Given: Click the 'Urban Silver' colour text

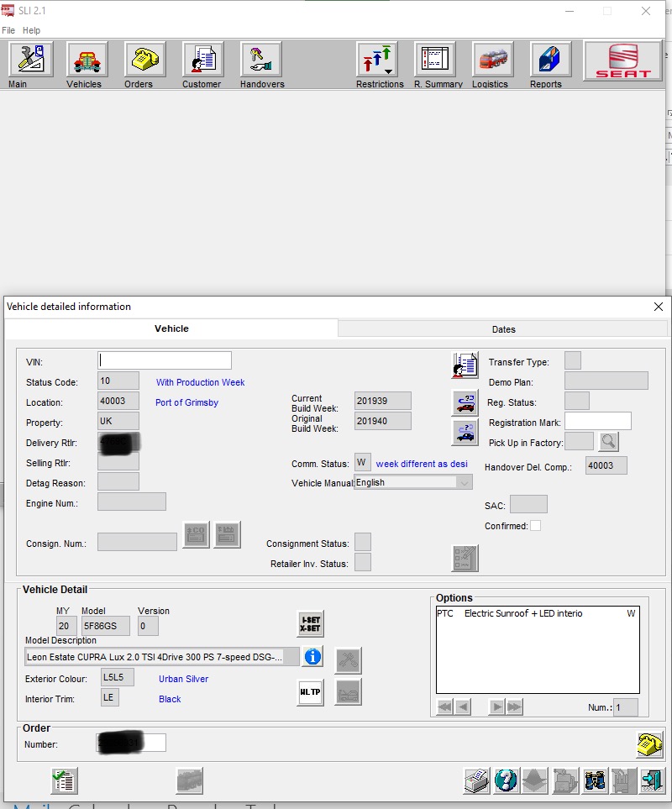Looking at the screenshot, I should [184, 679].
